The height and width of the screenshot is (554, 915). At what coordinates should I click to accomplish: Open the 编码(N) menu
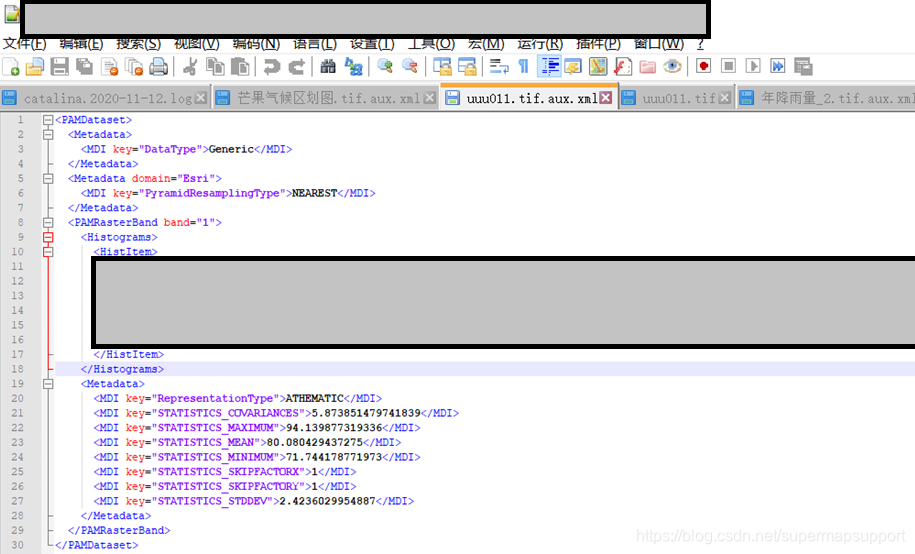coord(256,44)
